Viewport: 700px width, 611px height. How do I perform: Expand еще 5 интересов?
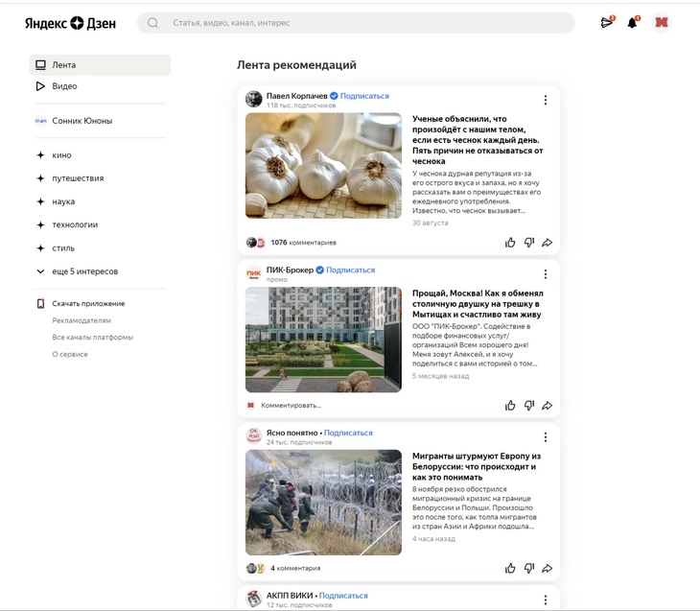78,271
